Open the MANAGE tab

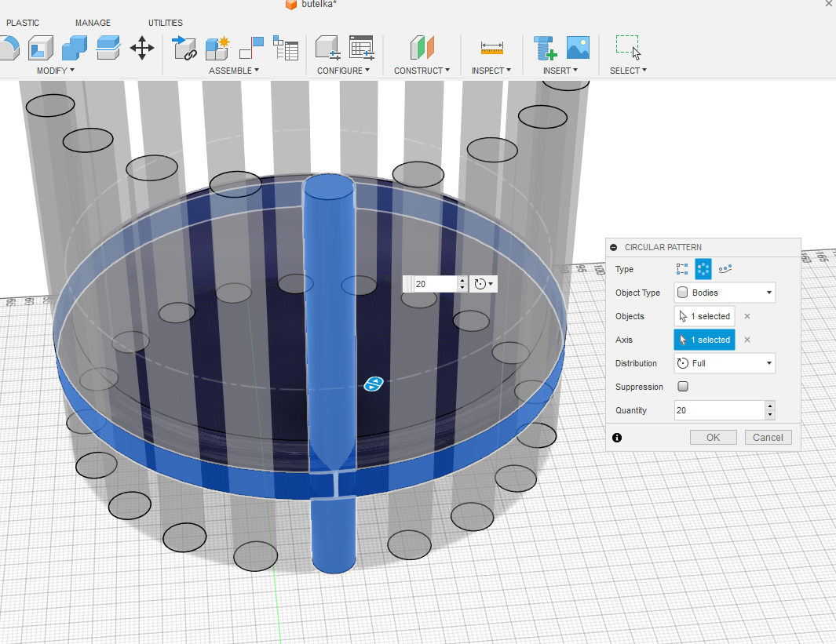93,23
